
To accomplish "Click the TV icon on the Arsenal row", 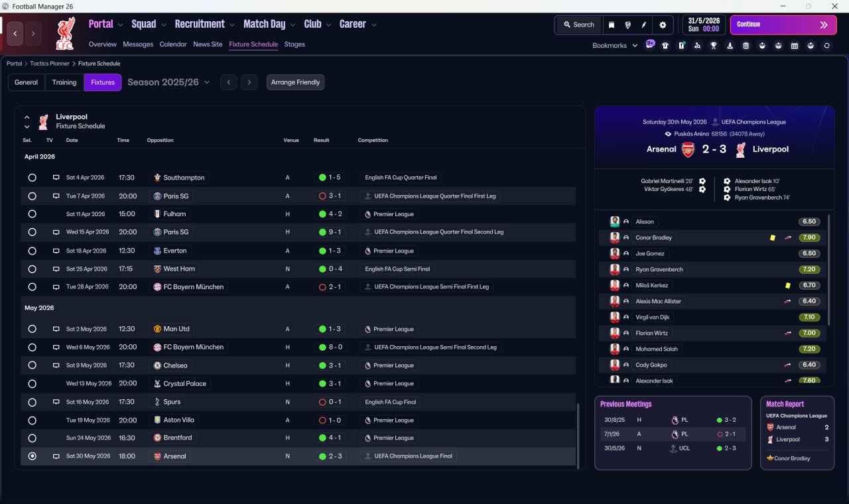I will pyautogui.click(x=56, y=456).
